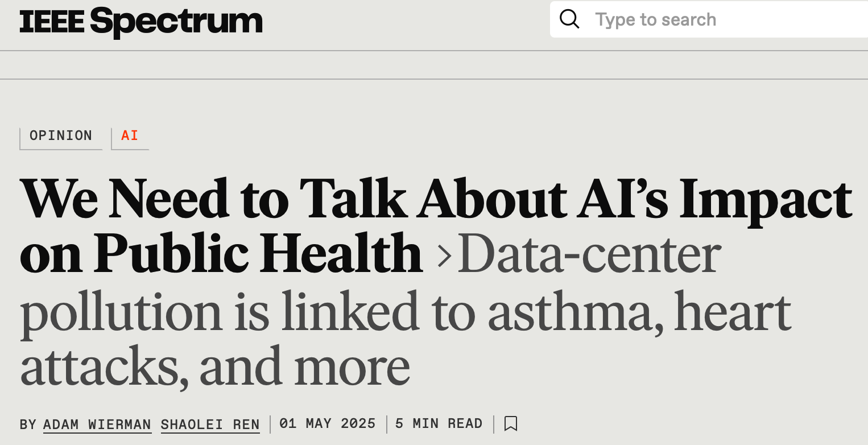
Task: Visit Shaolei Ren's author page
Action: [x=210, y=425]
